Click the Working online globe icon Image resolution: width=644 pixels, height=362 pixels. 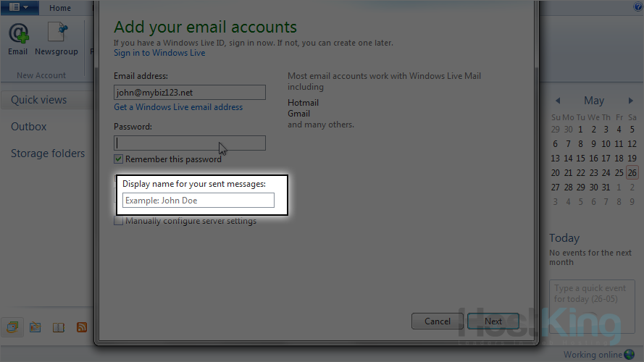630,355
